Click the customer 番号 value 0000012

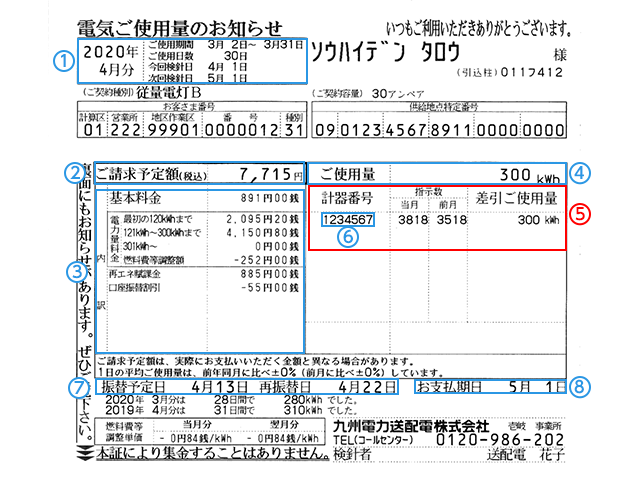pyautogui.click(x=242, y=130)
